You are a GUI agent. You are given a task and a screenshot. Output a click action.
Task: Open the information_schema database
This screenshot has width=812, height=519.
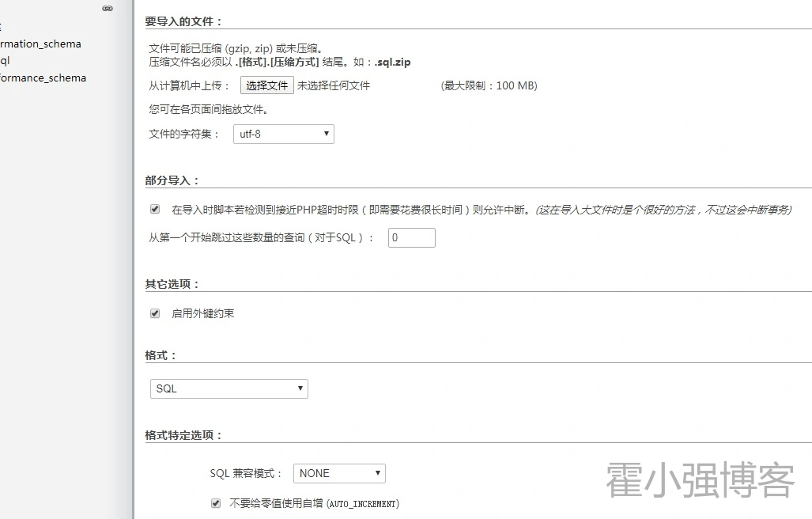click(40, 44)
